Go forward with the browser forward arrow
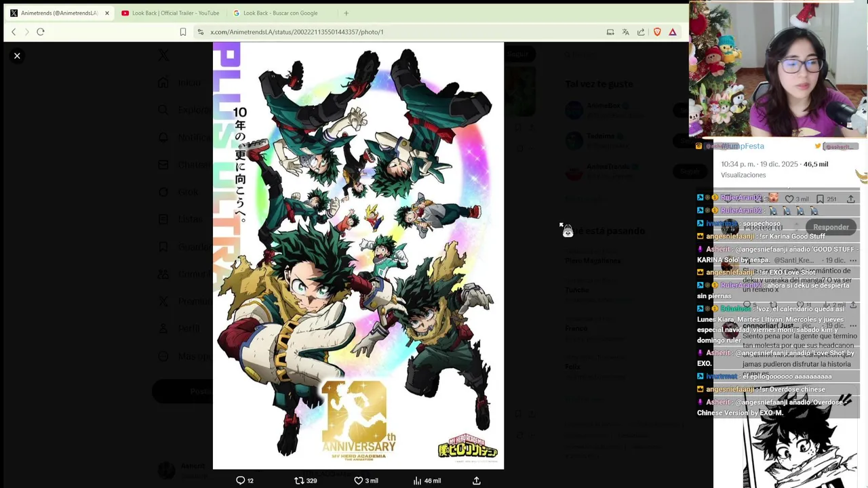Viewport: 868px width, 488px height. tap(27, 32)
